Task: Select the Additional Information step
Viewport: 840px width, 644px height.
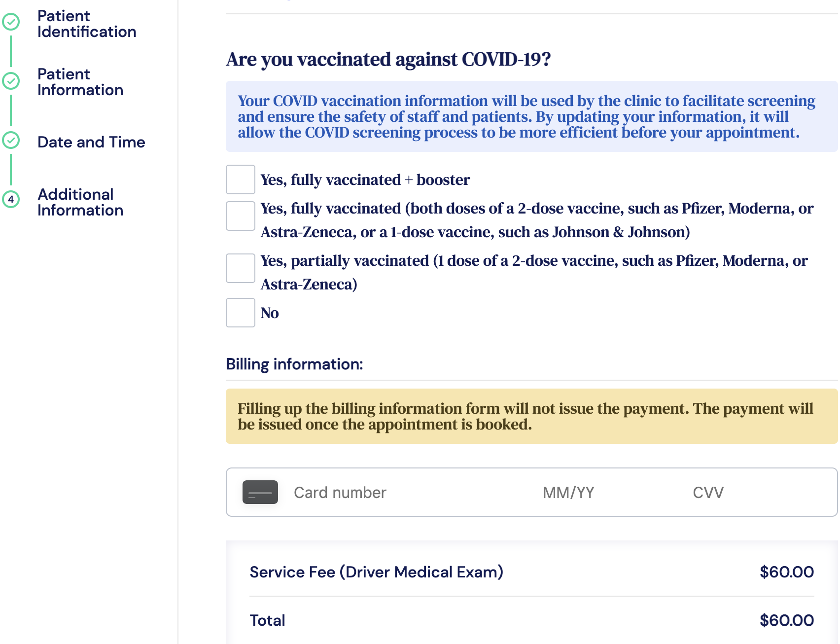Action: click(80, 202)
